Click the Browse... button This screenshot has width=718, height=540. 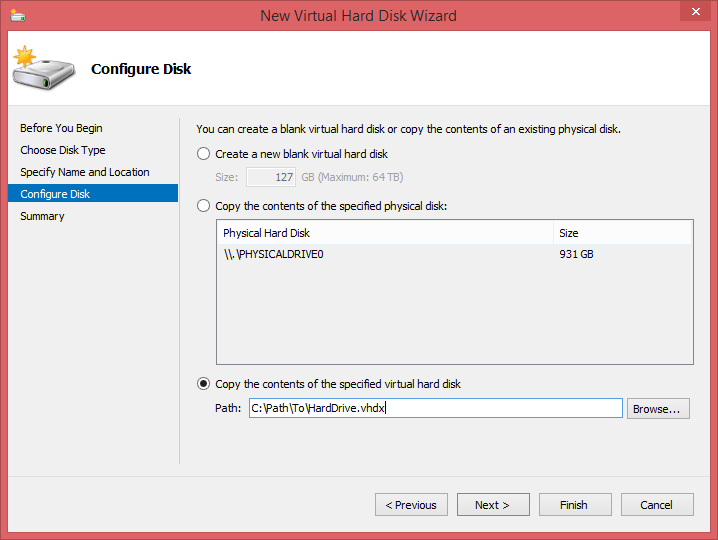tap(658, 408)
